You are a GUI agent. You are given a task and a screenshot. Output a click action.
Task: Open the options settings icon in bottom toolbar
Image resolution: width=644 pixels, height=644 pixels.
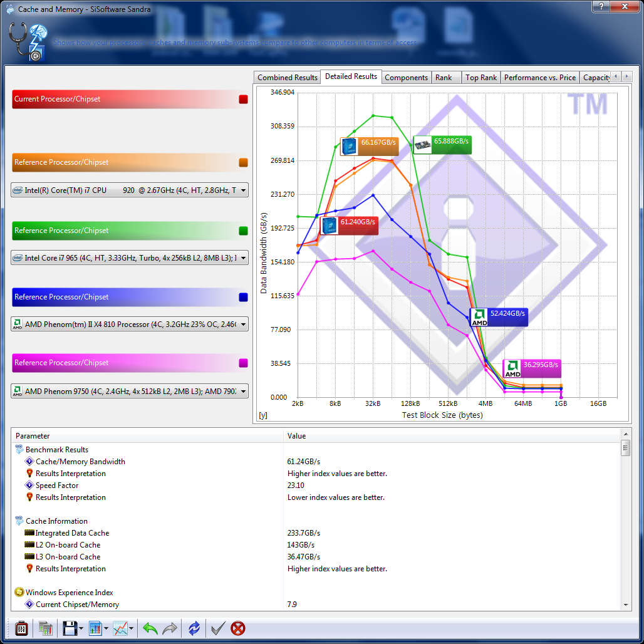21,628
